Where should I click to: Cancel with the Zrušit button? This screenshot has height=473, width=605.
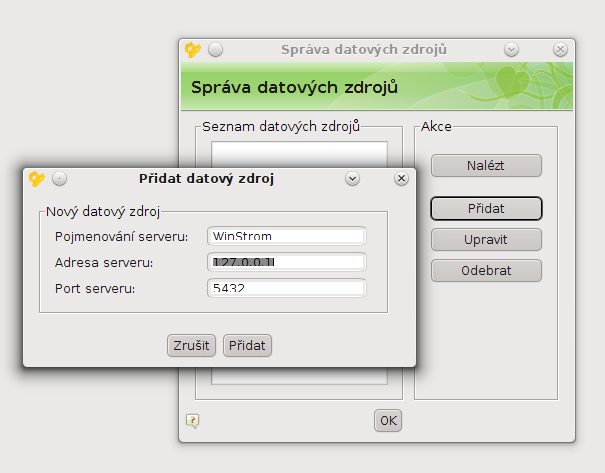191,345
